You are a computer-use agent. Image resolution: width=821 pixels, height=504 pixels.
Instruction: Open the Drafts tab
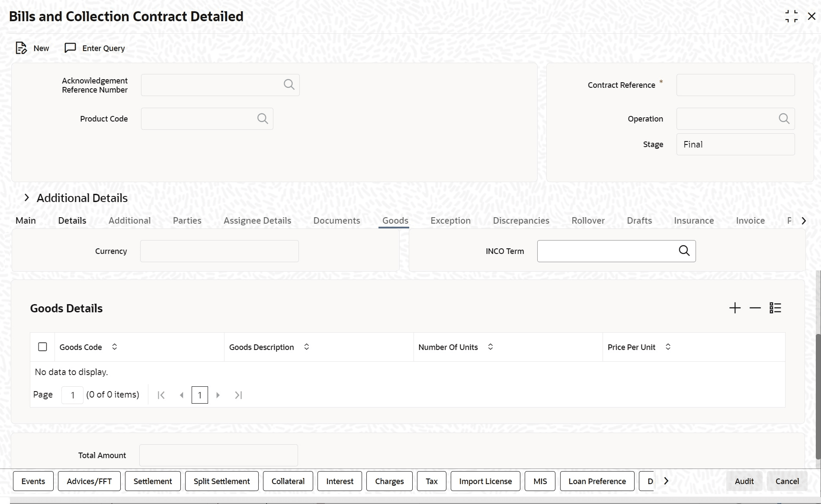coord(639,221)
